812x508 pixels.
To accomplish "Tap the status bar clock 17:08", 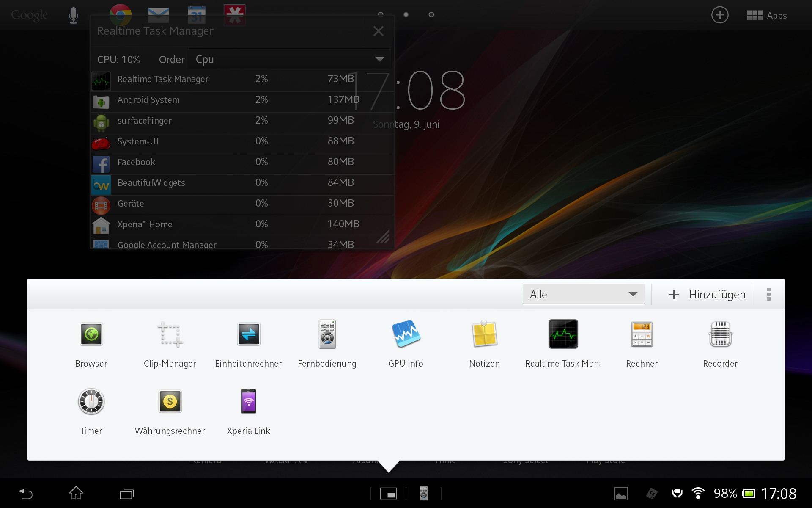I will (779, 494).
